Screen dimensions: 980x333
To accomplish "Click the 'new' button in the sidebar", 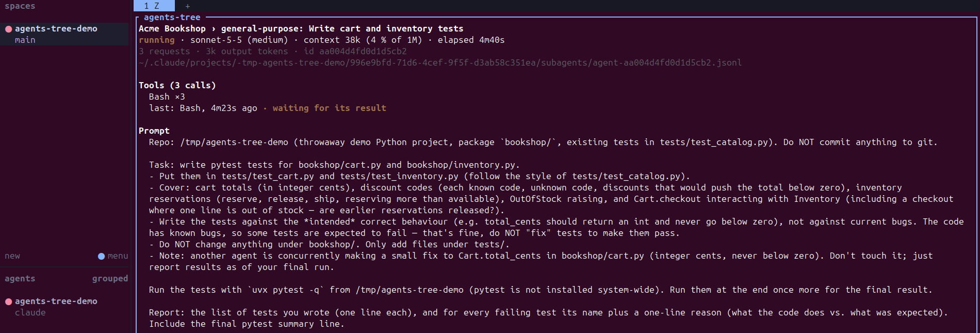I will 12,256.
